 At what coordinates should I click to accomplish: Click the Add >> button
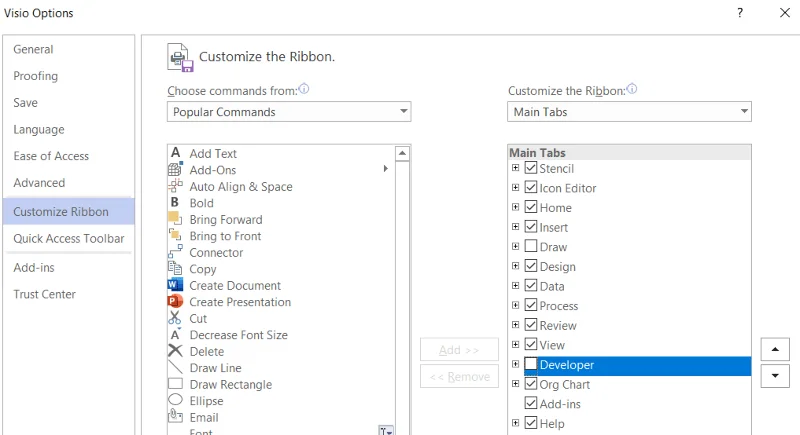[459, 350]
